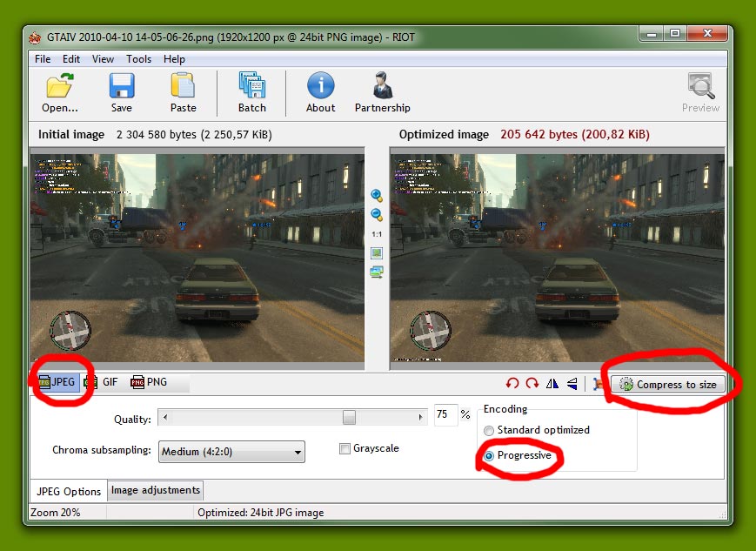
Task: Click the Compress to size button
Action: pyautogui.click(x=668, y=384)
